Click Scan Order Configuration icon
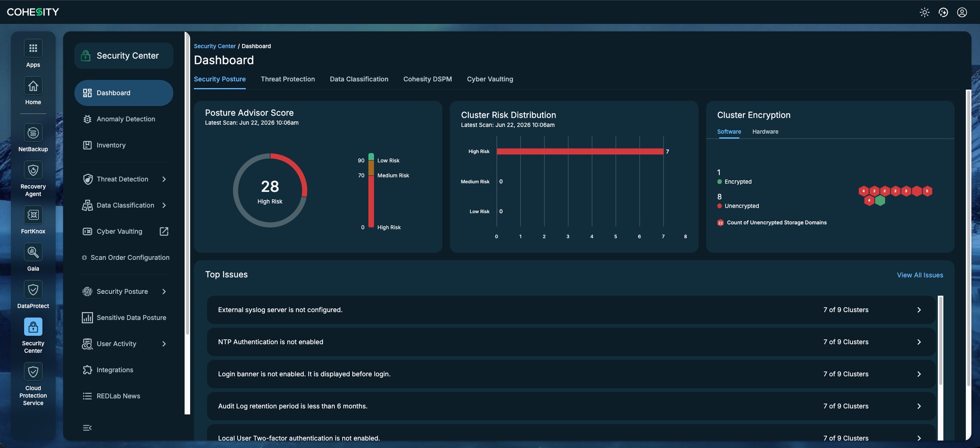Image resolution: width=980 pixels, height=448 pixels. point(84,258)
